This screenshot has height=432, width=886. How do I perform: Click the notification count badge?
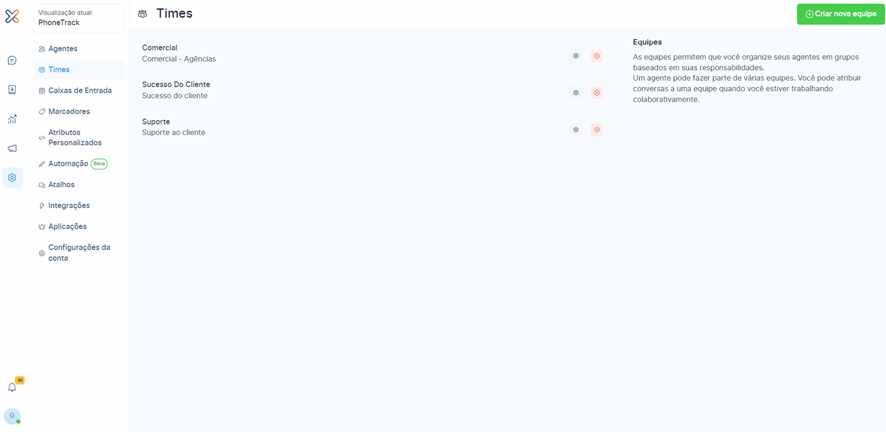[20, 381]
